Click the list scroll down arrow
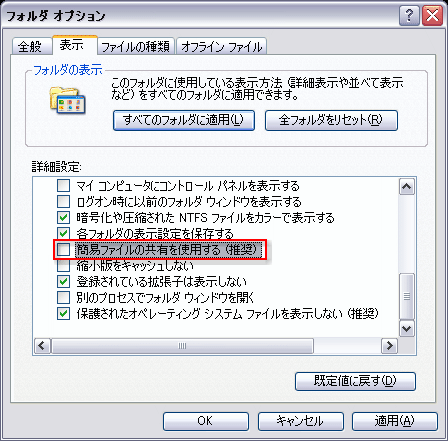The width and height of the screenshot is (448, 441). [407, 329]
